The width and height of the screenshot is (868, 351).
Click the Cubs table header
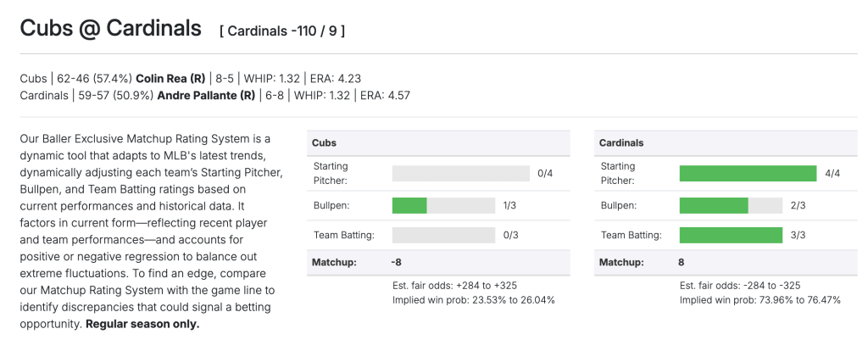pos(438,142)
